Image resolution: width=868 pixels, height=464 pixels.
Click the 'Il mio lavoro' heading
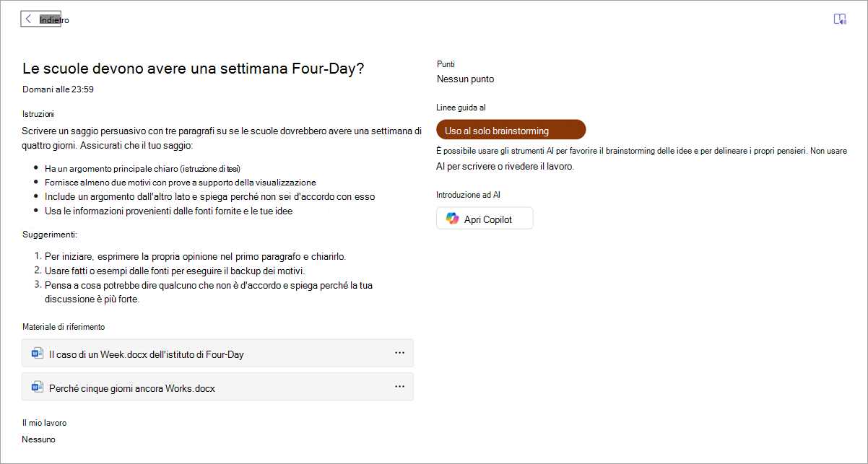tap(44, 423)
